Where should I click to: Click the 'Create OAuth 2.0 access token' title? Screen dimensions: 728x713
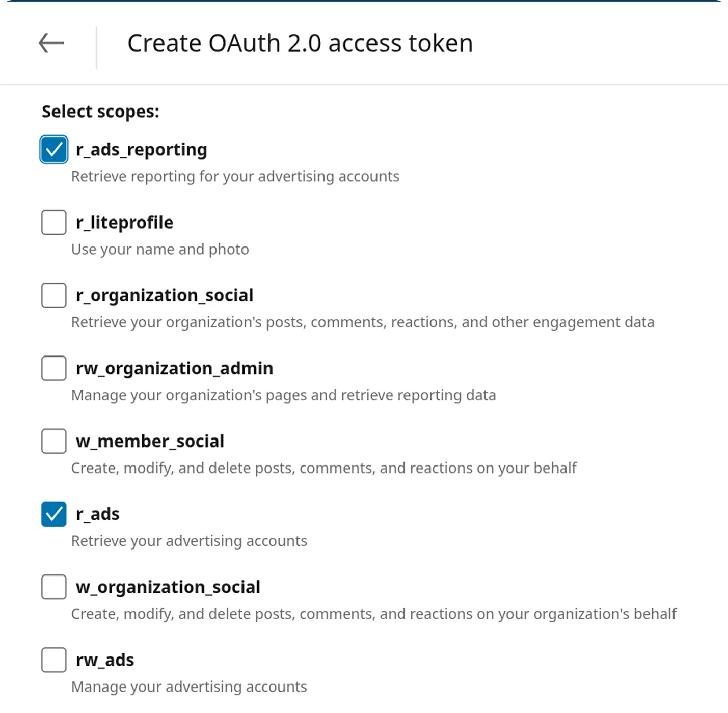click(300, 43)
